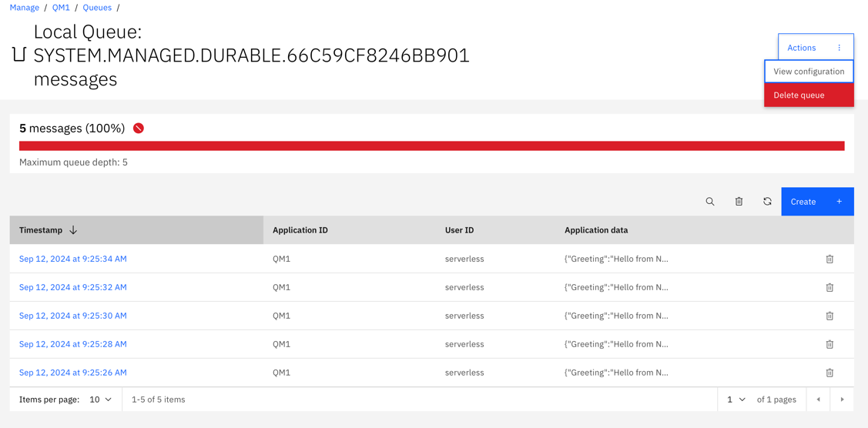Delete the 9:25:30 AM message with trash icon
Image resolution: width=868 pixels, height=428 pixels.
coord(829,316)
